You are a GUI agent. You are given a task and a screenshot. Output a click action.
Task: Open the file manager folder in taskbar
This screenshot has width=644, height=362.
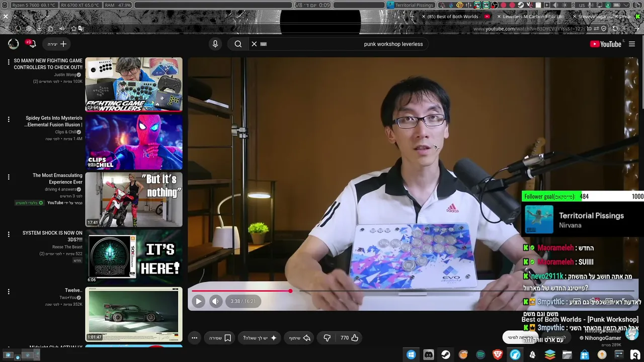(x=567, y=355)
